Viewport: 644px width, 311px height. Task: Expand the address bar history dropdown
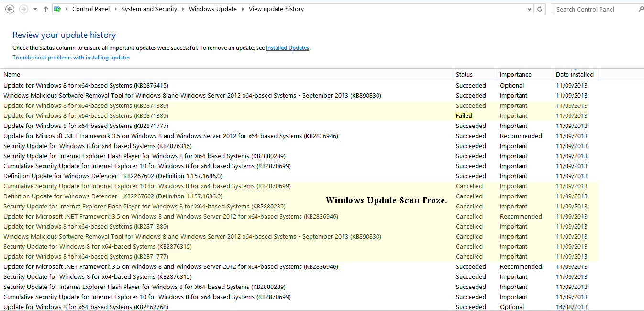(529, 9)
